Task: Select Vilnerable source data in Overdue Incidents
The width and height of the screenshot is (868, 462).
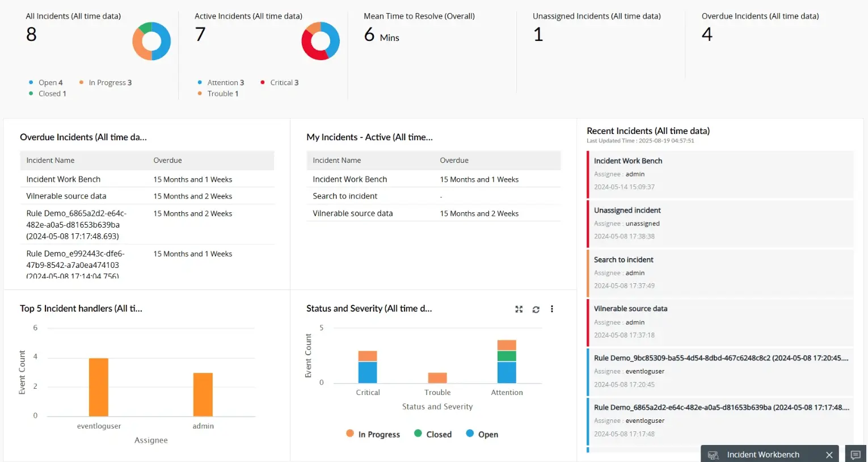Action: (x=66, y=196)
